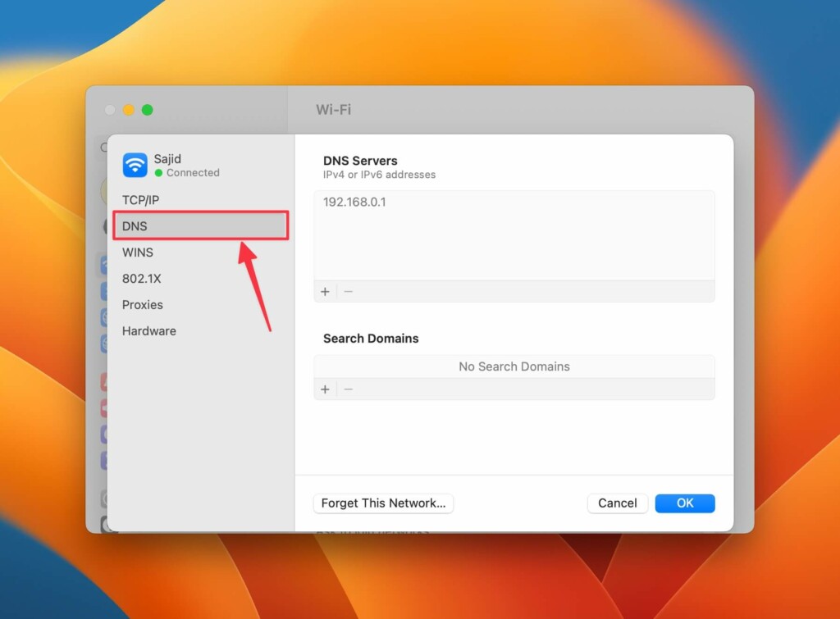840x619 pixels.
Task: Add a search domain with plus
Action: point(325,389)
